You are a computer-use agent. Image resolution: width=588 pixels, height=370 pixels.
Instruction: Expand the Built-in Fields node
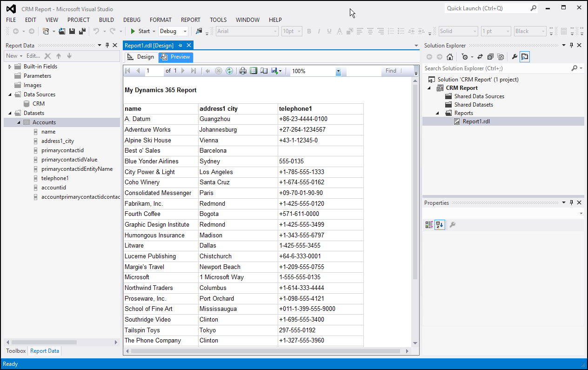(9, 66)
